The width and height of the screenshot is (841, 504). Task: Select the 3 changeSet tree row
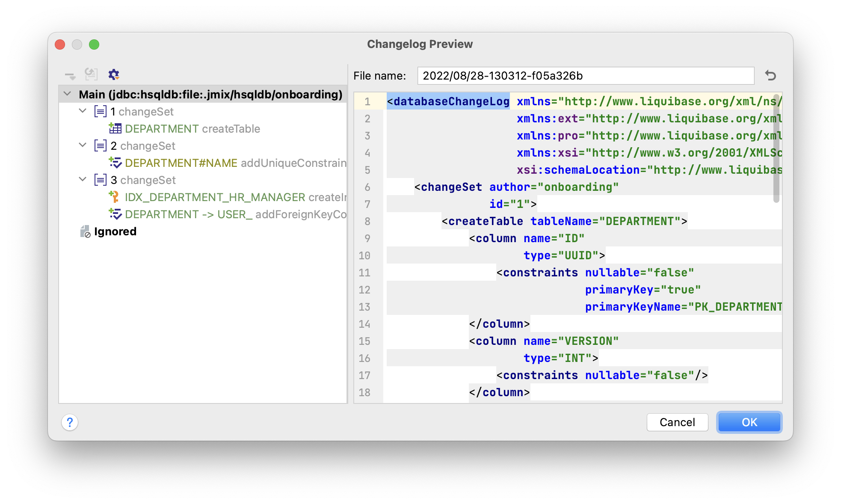[203, 180]
